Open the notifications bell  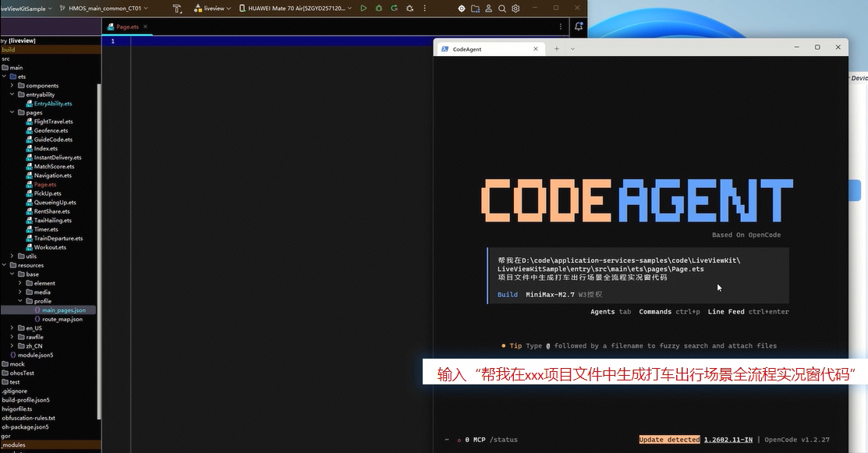click(579, 26)
